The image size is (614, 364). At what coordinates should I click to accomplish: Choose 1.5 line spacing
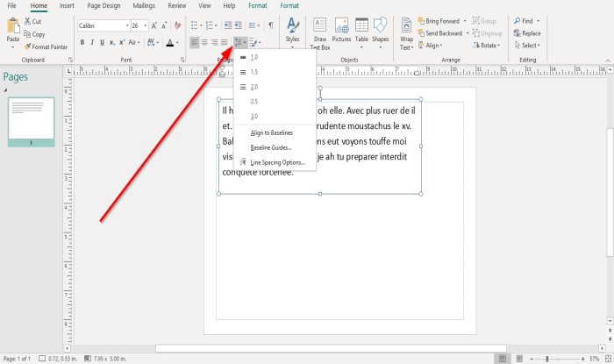[275, 72]
